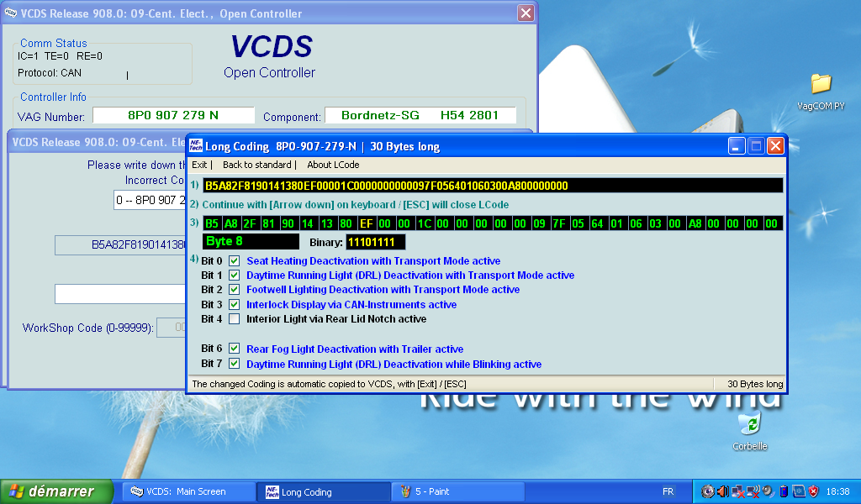
Task: Close the Long Coding window
Action: (x=775, y=146)
